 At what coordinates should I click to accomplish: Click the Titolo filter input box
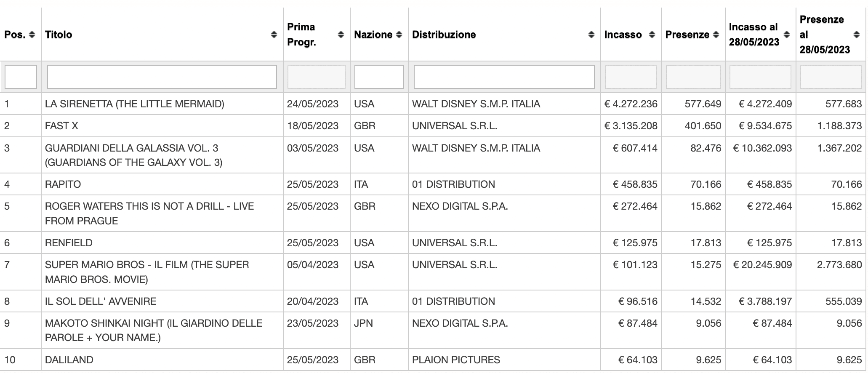pos(162,77)
